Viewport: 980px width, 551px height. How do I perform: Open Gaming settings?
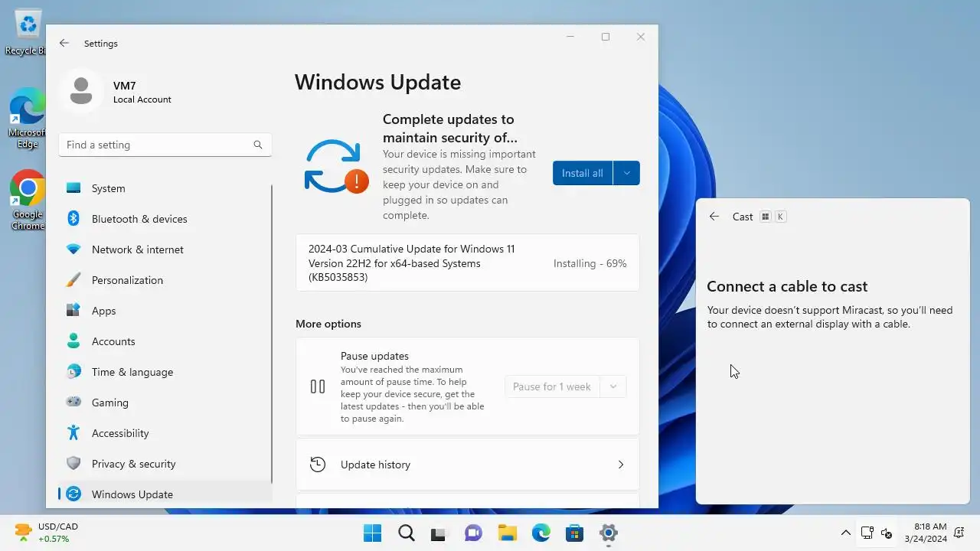pyautogui.click(x=165, y=403)
